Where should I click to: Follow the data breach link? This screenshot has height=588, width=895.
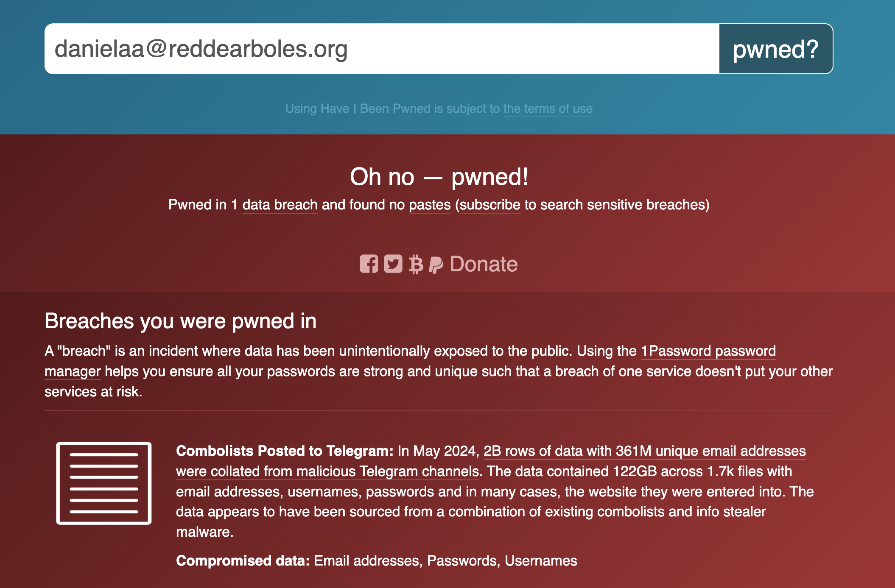pos(280,205)
